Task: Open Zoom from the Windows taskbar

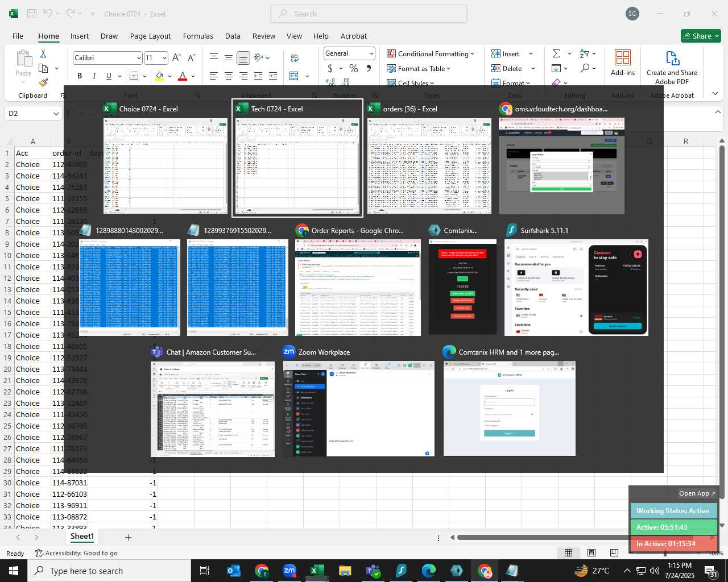Action: pyautogui.click(x=289, y=571)
